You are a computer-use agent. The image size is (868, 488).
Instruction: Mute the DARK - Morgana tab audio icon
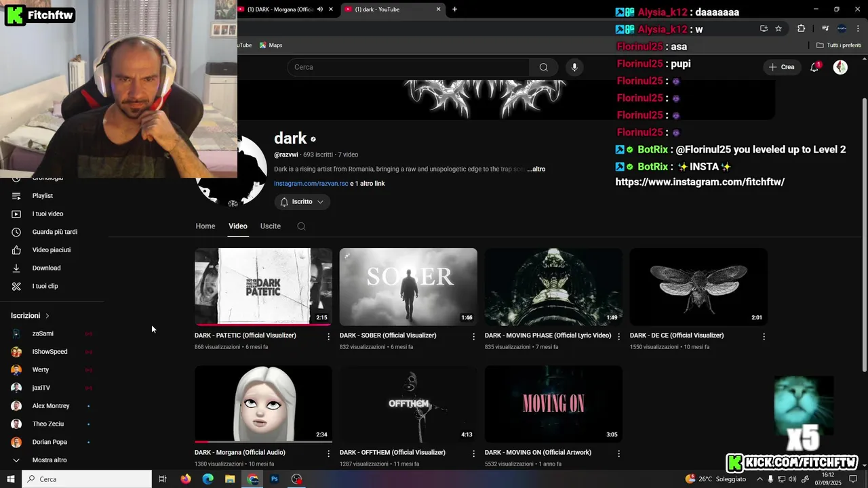tap(320, 9)
